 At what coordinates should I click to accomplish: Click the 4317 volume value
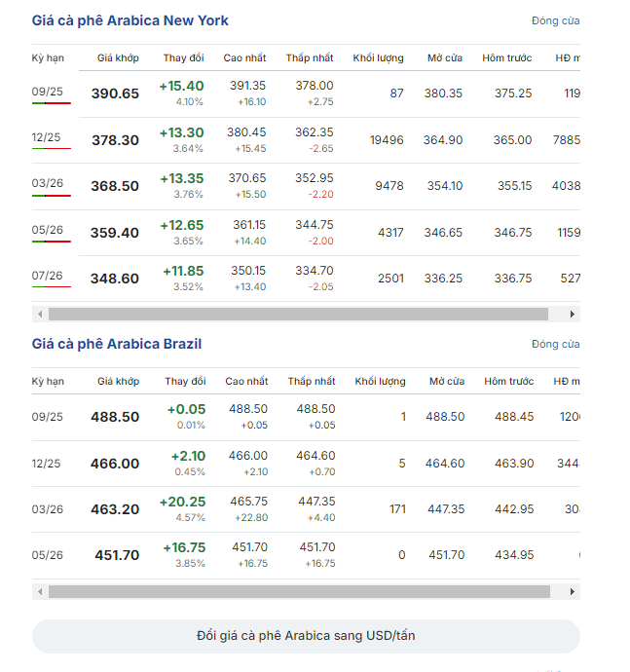(390, 233)
